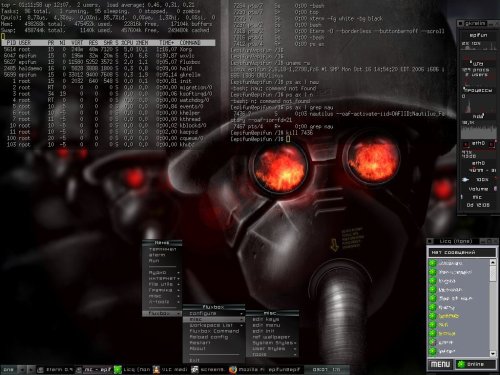Image resolution: width=500 pixels, height=375 pixels.
Task: Expand the System Styles submenu
Action: [x=273, y=343]
